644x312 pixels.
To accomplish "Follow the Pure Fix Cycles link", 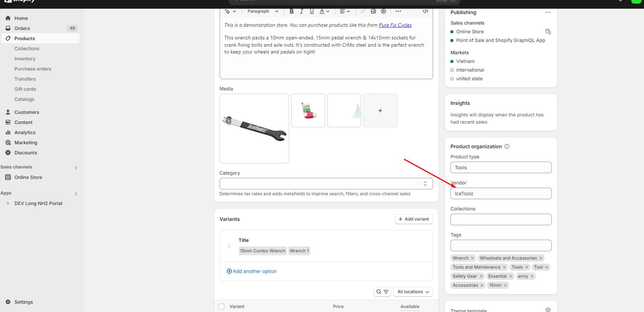I will coord(395,25).
